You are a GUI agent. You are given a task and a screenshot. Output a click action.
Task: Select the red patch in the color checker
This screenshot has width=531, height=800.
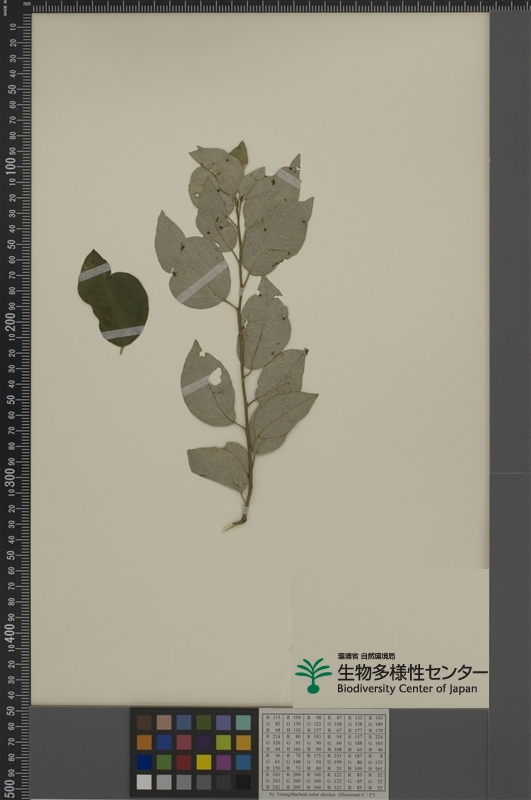pos(184,762)
